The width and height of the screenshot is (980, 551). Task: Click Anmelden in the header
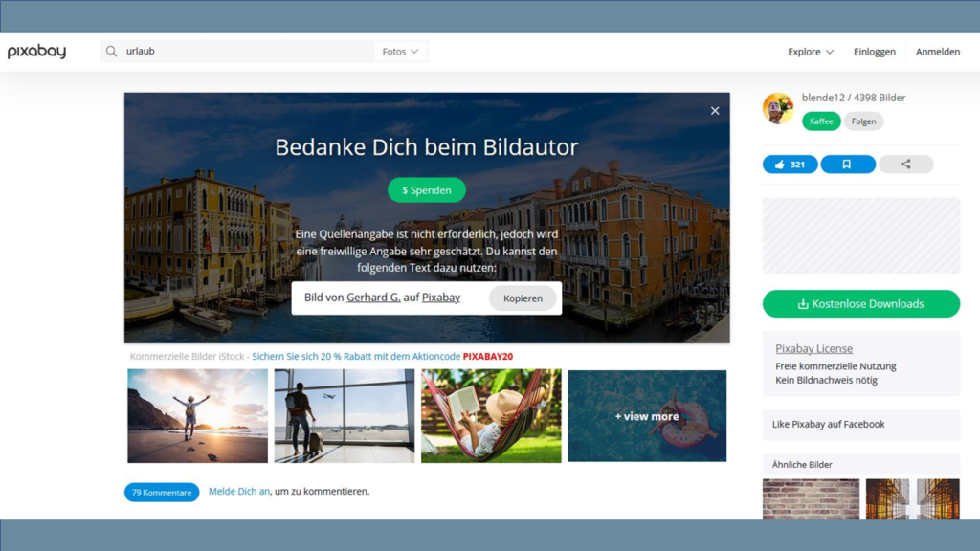tap(937, 52)
